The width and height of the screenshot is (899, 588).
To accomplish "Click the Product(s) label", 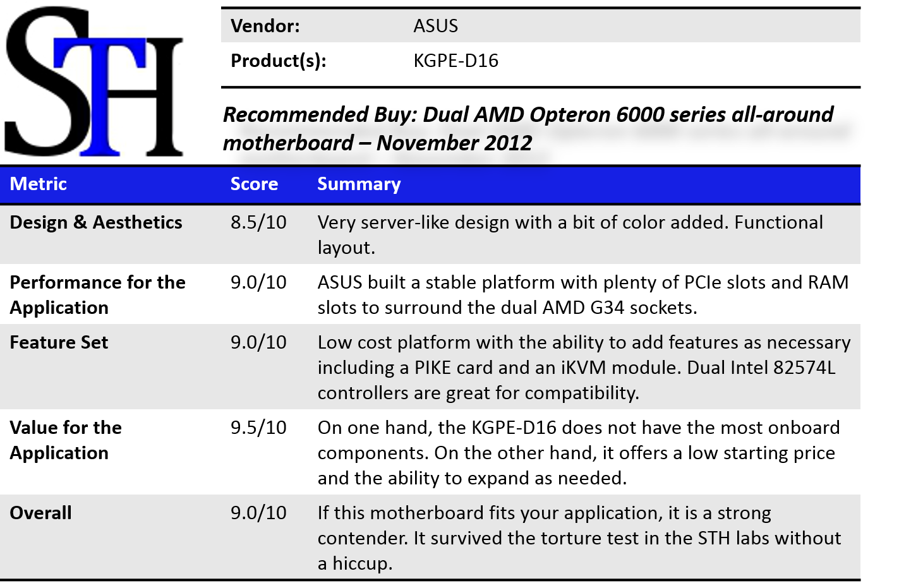I will 279,61.
